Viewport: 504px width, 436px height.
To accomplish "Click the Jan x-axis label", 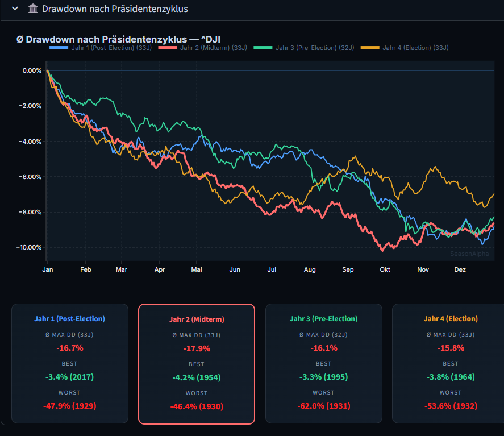I will (x=48, y=269).
